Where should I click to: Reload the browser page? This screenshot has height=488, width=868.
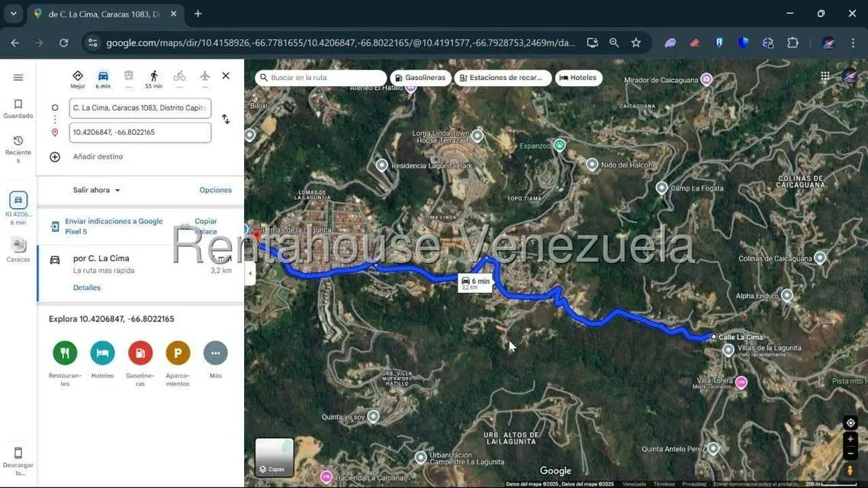point(63,43)
